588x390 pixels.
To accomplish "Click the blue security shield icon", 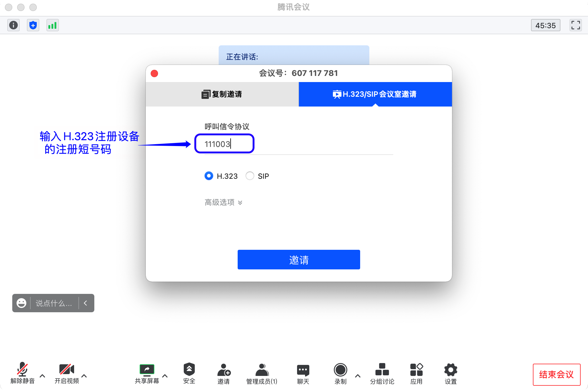I will [x=33, y=25].
